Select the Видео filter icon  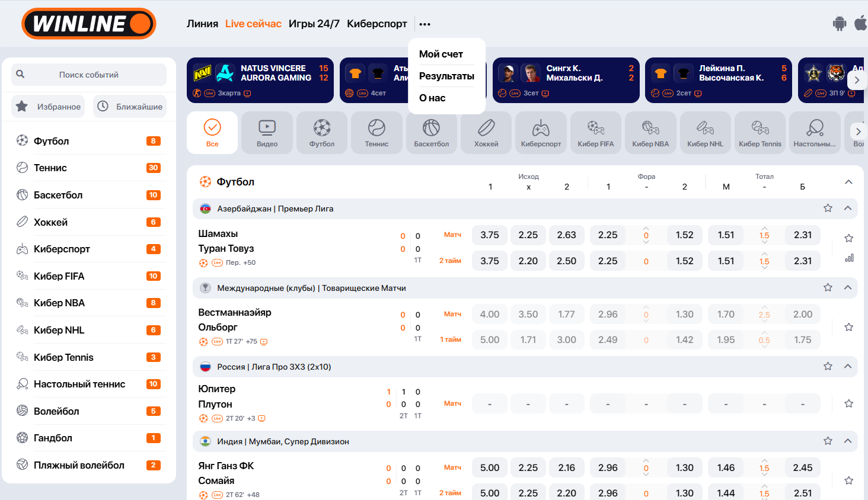point(267,133)
